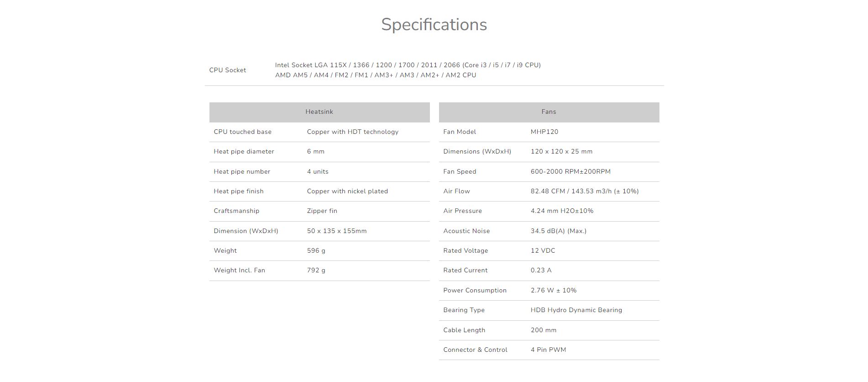This screenshot has height=382, width=868.
Task: Click the Specifications heading
Action: click(434, 25)
